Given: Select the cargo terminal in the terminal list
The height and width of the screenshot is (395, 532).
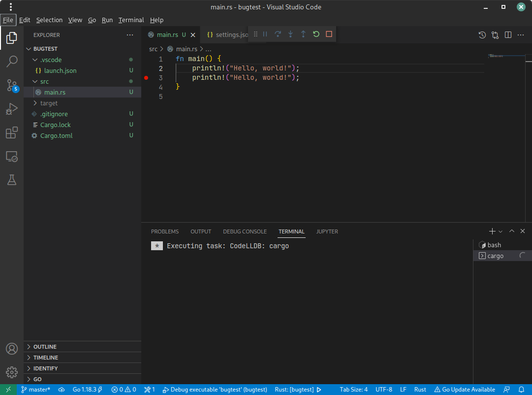Looking at the screenshot, I should pos(496,256).
